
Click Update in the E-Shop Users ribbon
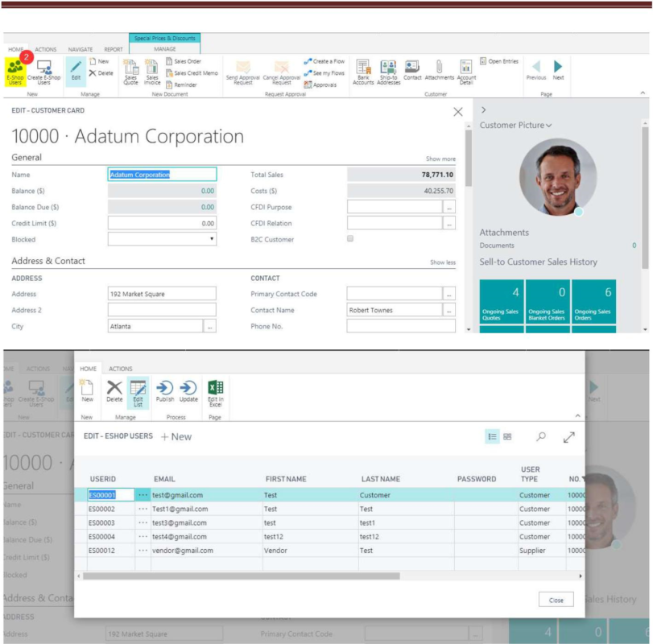coord(188,391)
